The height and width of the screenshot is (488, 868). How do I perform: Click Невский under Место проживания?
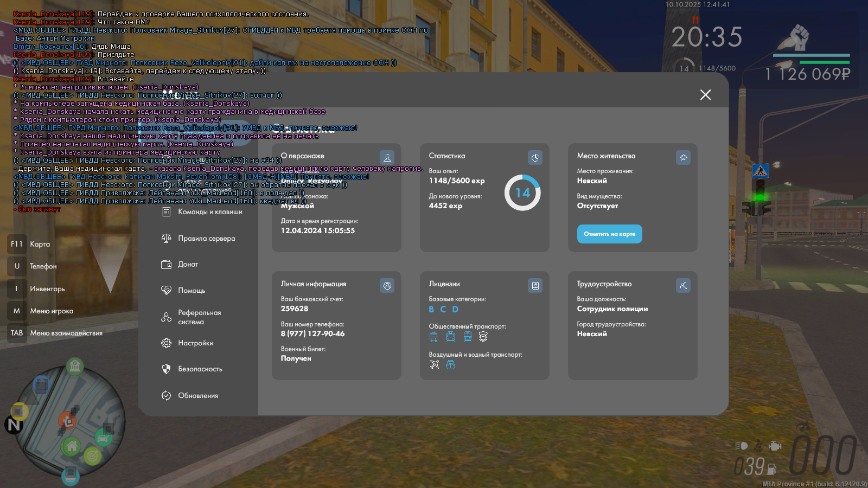click(592, 181)
